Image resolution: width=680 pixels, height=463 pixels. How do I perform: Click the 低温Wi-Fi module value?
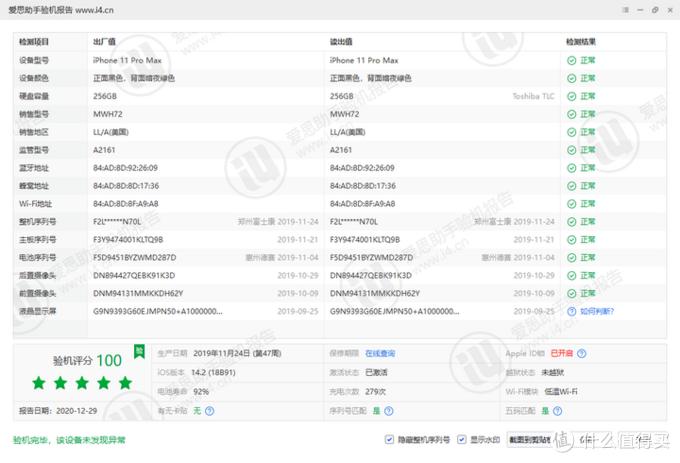coord(561,391)
